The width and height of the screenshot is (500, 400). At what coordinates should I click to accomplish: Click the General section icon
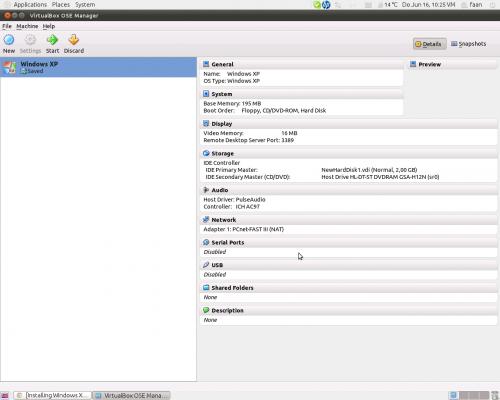click(206, 64)
